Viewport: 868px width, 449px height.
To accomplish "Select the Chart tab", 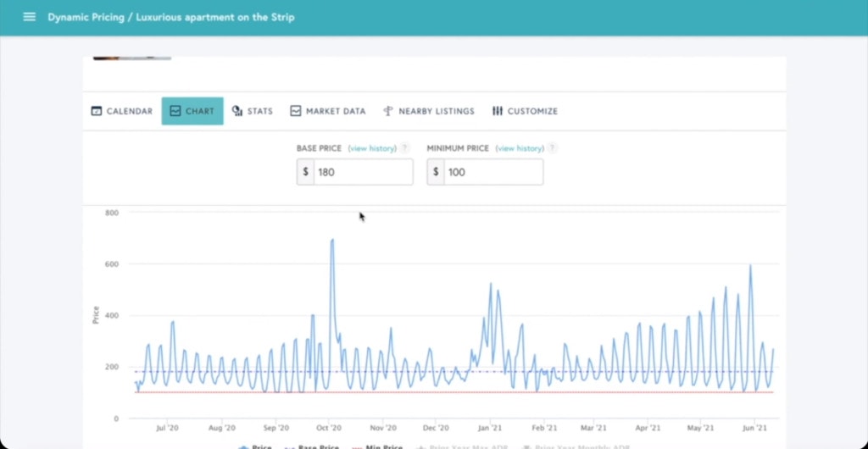I will pyautogui.click(x=192, y=111).
